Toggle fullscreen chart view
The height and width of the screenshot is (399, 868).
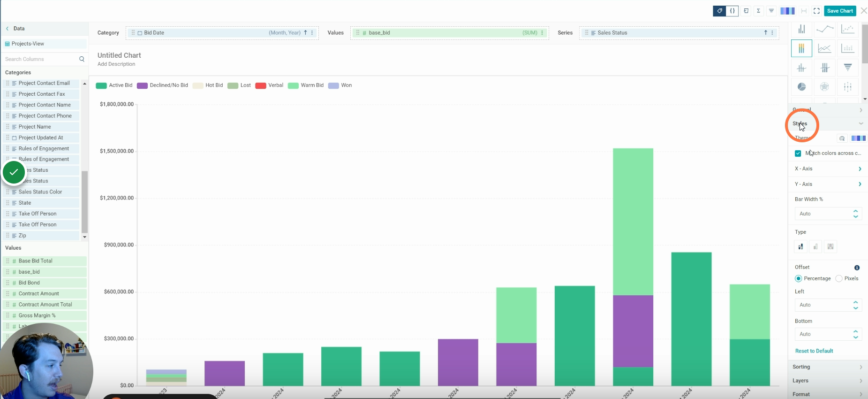click(816, 11)
